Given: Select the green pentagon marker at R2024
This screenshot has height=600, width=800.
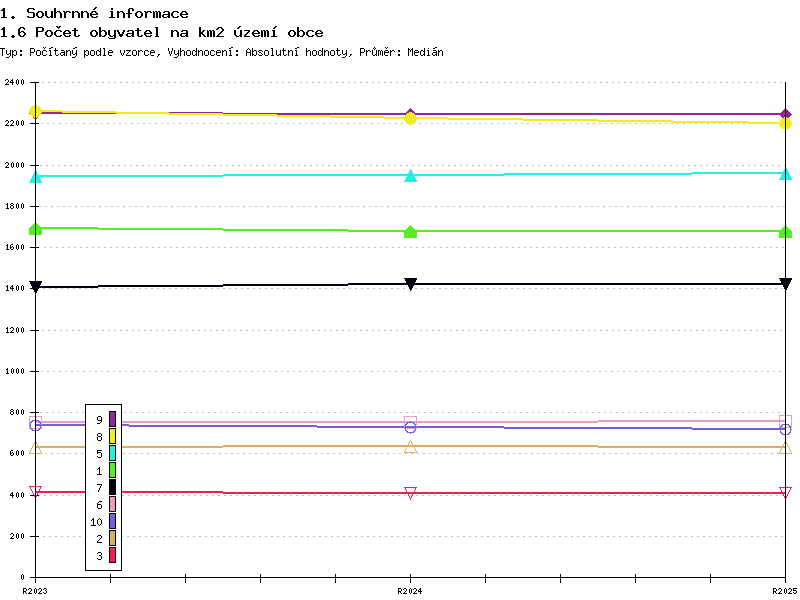Looking at the screenshot, I should coord(410,231).
